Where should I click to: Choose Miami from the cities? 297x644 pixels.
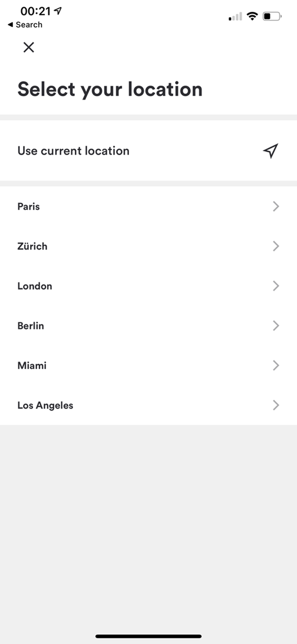(148, 366)
